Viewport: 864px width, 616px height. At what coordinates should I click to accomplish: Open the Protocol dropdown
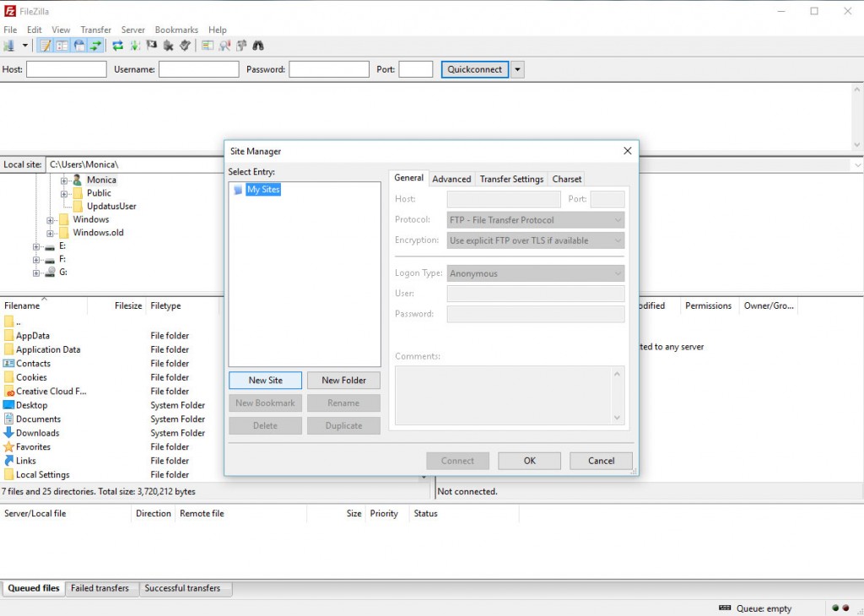click(536, 220)
